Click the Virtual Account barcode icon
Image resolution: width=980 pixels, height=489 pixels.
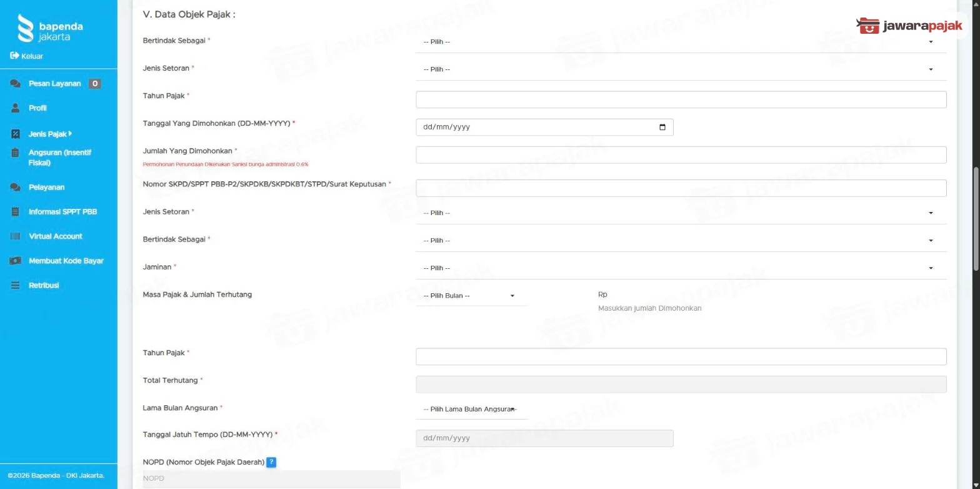pos(16,236)
